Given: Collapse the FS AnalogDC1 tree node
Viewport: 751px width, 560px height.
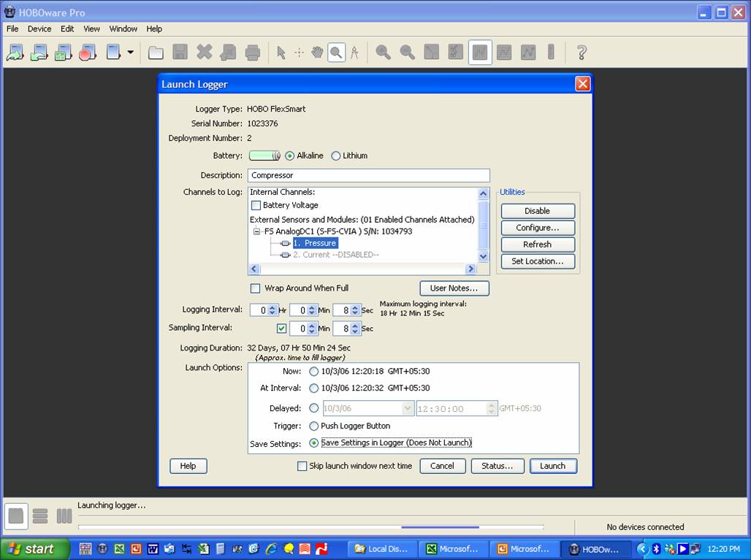Looking at the screenshot, I should point(257,231).
